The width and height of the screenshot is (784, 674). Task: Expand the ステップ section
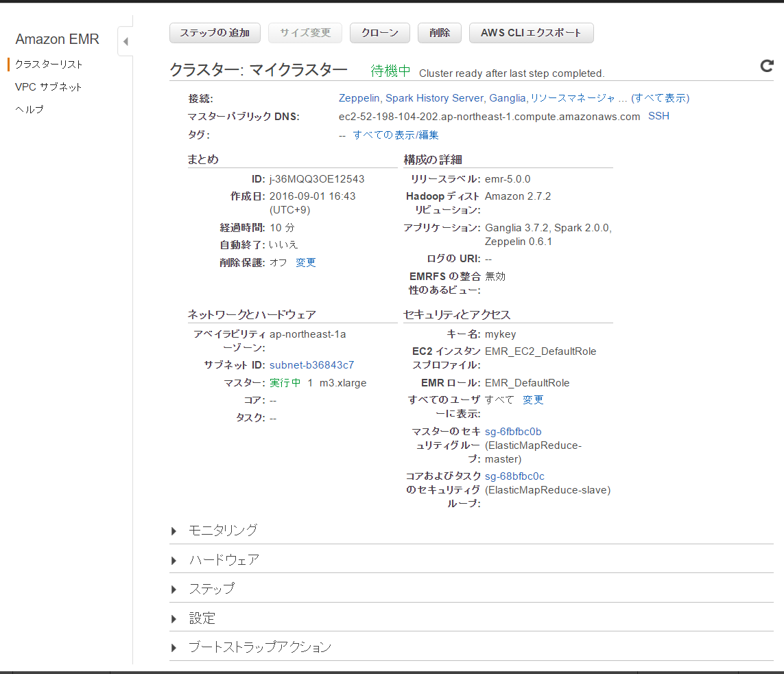211,589
